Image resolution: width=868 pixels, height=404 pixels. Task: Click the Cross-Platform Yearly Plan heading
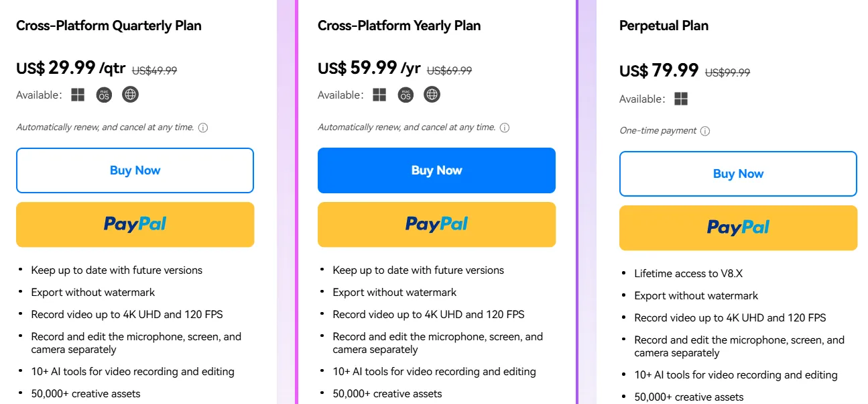coord(399,26)
